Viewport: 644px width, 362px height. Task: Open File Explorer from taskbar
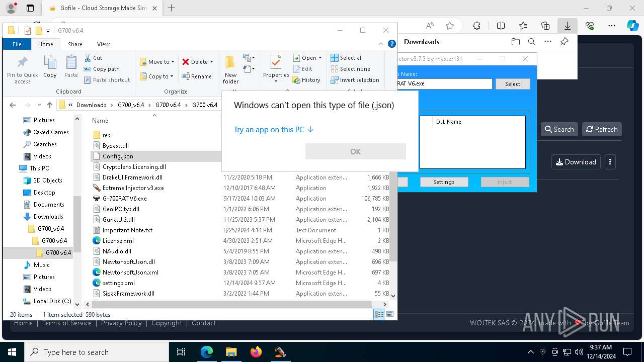tap(231, 352)
